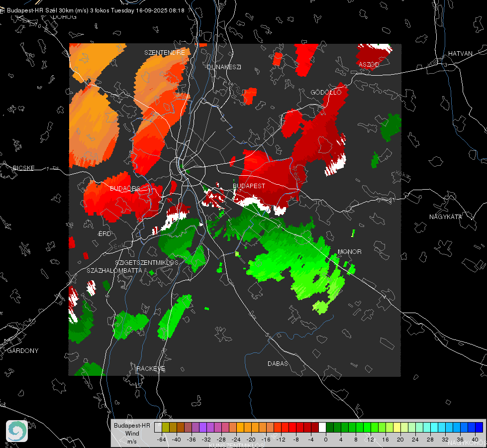Click the legend scale value 40
487x448 pixels.
click(475, 440)
